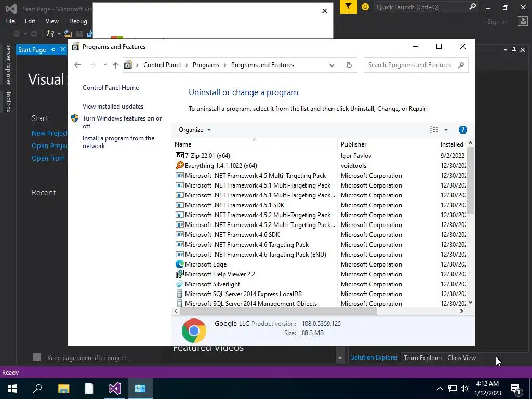The height and width of the screenshot is (399, 532).
Task: Click Install a program from the network
Action: pyautogui.click(x=118, y=142)
